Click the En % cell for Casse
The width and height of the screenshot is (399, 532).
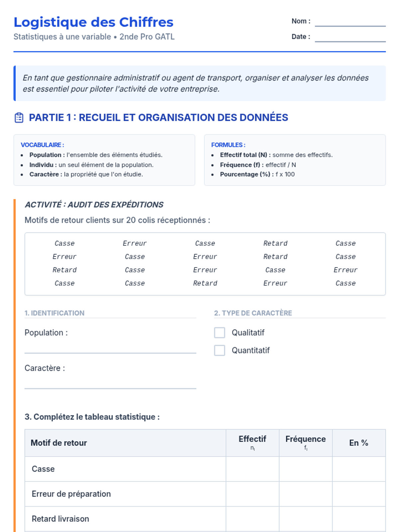(x=359, y=469)
